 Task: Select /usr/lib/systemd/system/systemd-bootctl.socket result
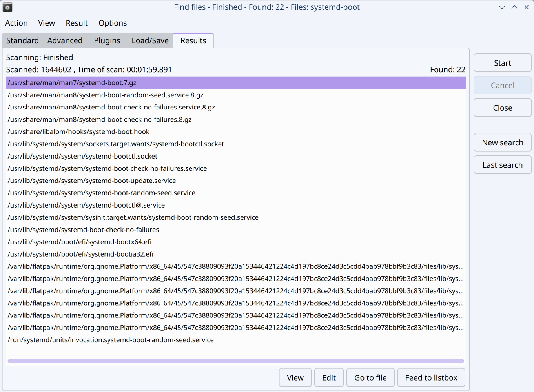236,156
